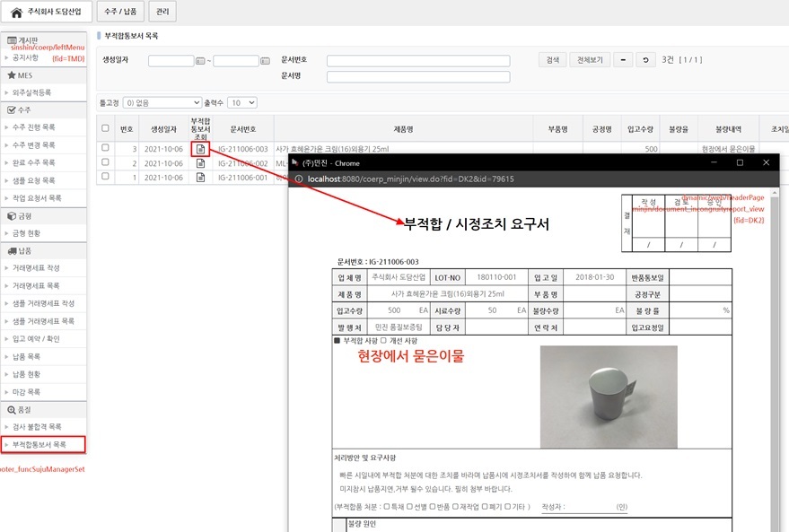
Task: Open 작업 요청서 목록 in the sidebar
Action: tap(37, 198)
